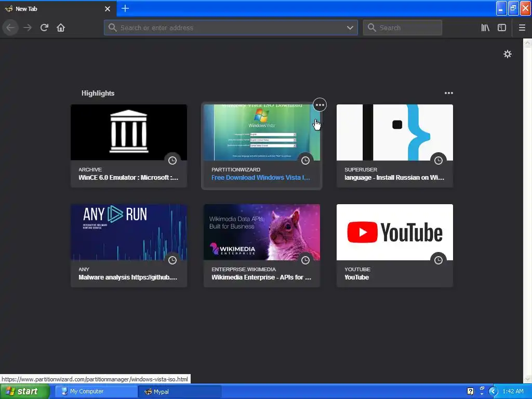Open the home page icon
Image resolution: width=532 pixels, height=399 pixels.
point(61,28)
